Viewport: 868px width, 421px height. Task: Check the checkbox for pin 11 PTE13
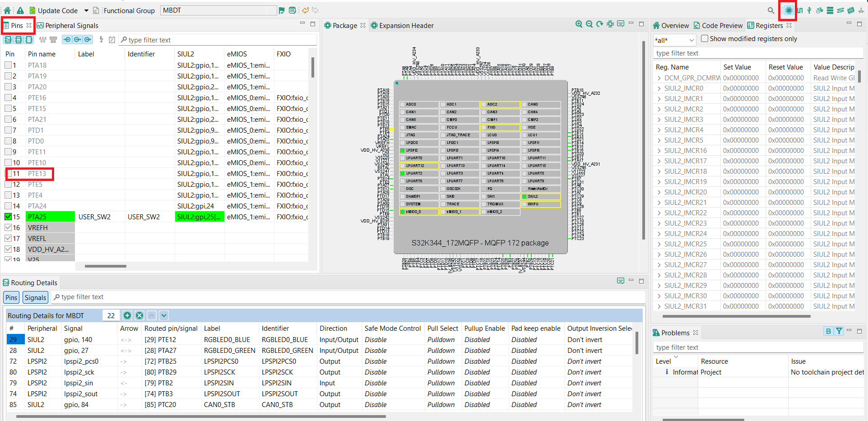coord(8,174)
